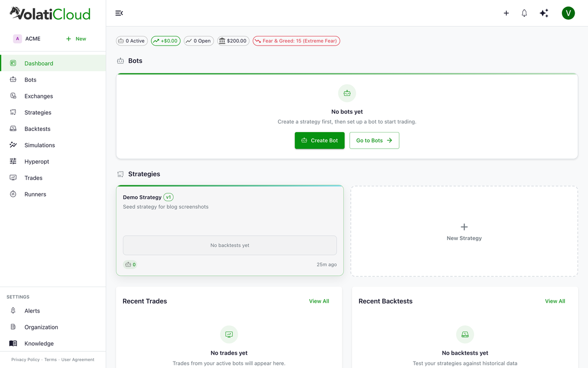Click the 25m ago timestamp
This screenshot has width=588, height=368.
pyautogui.click(x=327, y=264)
